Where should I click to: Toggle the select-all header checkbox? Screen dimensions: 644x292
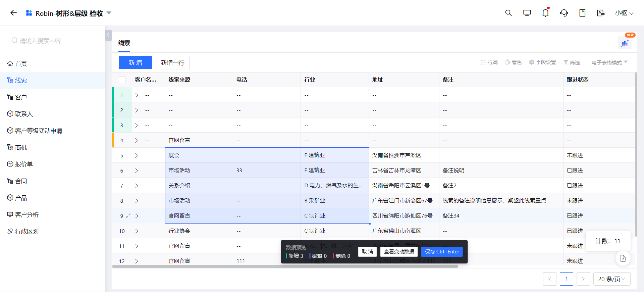click(122, 80)
